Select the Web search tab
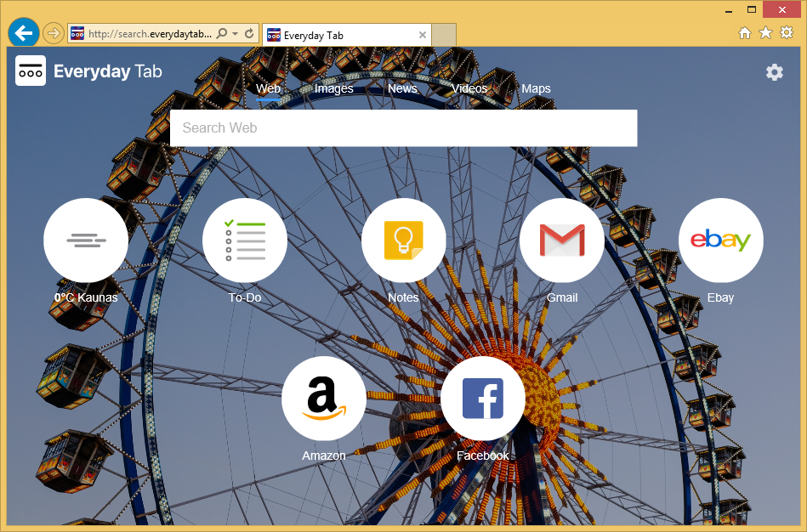Image resolution: width=807 pixels, height=532 pixels. [268, 88]
